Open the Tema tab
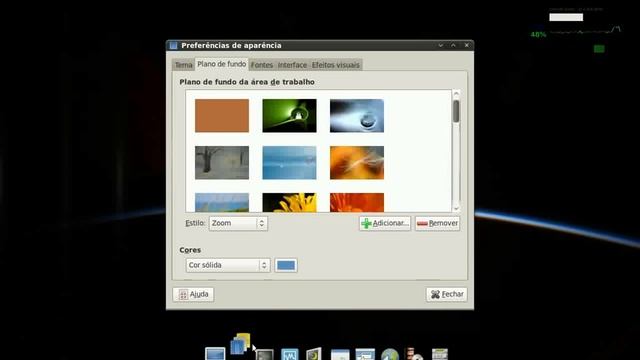640x360 pixels. click(x=183, y=65)
